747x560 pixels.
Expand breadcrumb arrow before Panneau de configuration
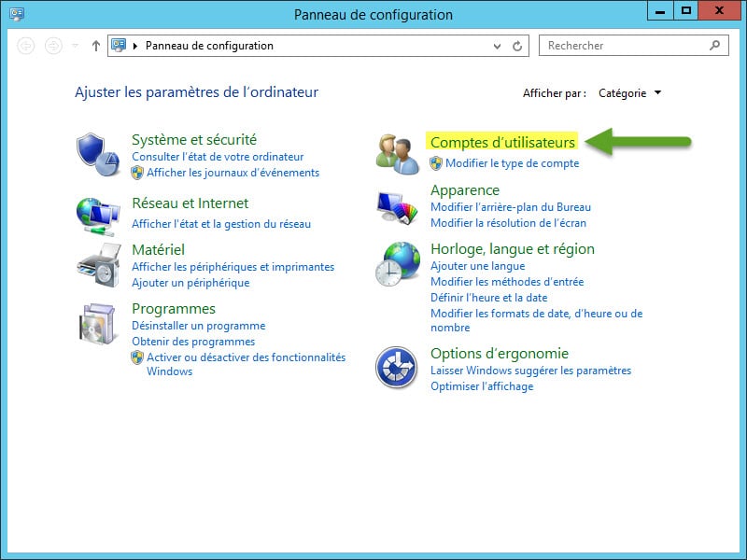click(135, 46)
